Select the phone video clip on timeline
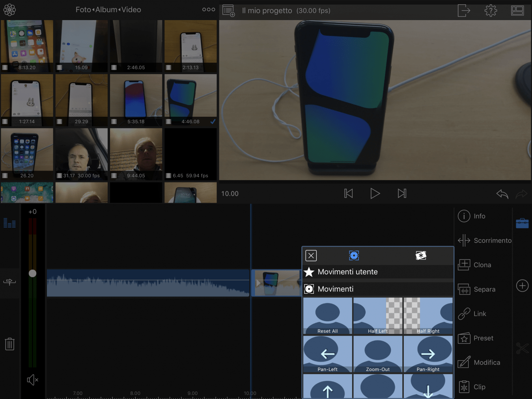This screenshot has height=399, width=532. (276, 283)
